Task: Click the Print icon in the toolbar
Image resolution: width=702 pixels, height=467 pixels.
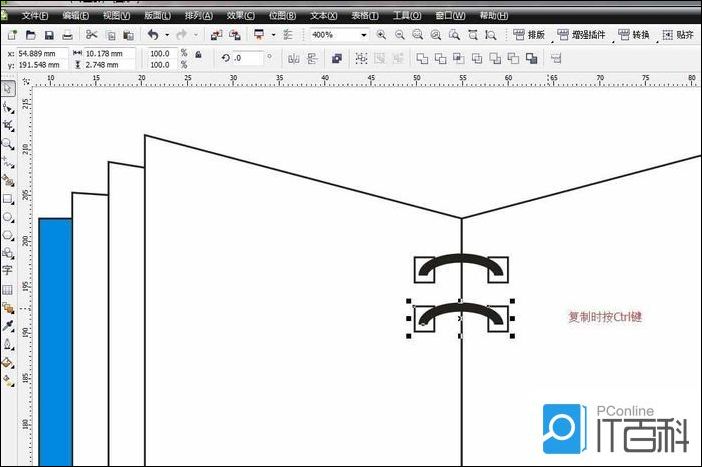Action: coord(67,35)
